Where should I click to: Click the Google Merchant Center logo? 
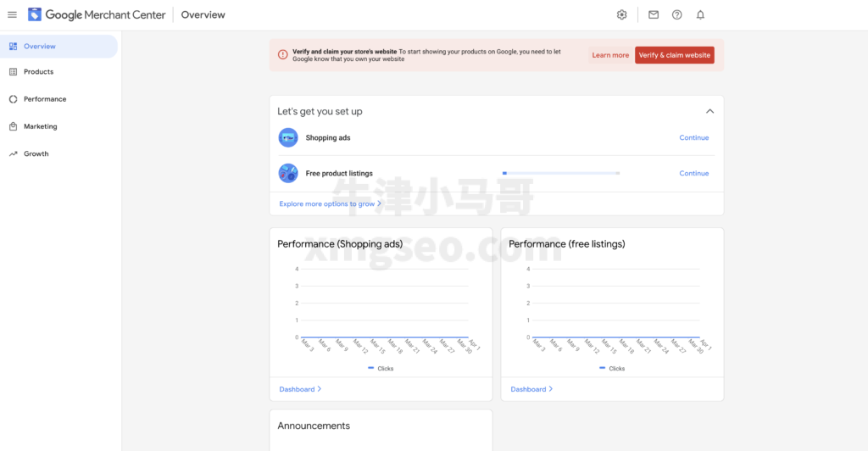pos(97,15)
